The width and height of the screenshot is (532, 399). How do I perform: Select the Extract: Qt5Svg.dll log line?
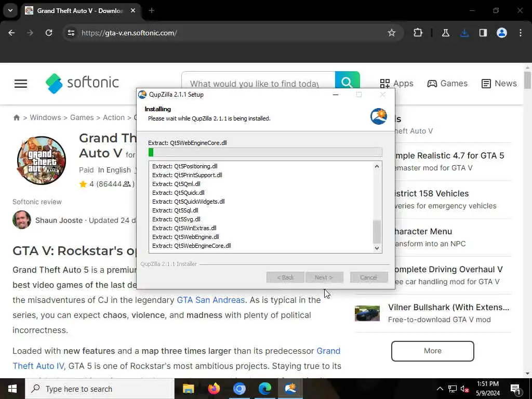(x=177, y=219)
